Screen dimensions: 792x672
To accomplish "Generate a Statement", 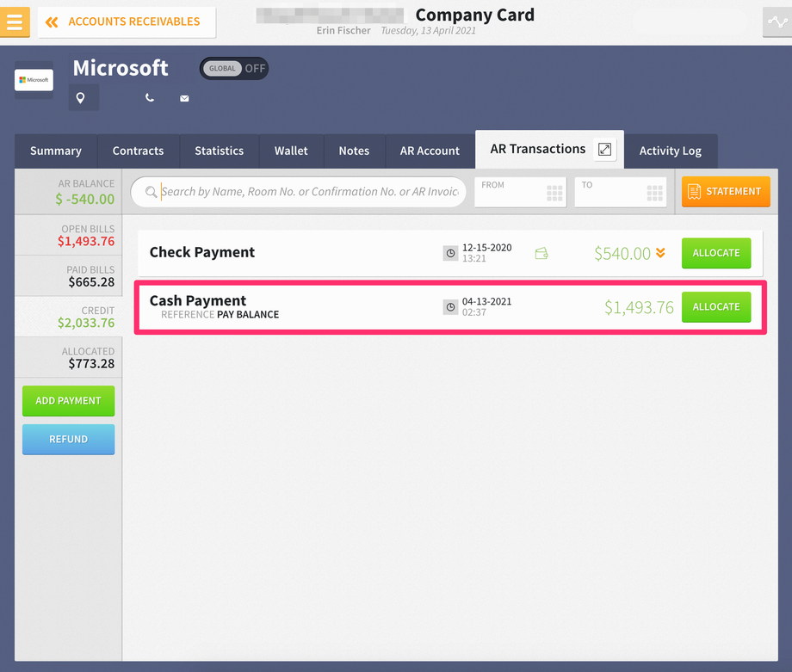I will click(x=726, y=192).
